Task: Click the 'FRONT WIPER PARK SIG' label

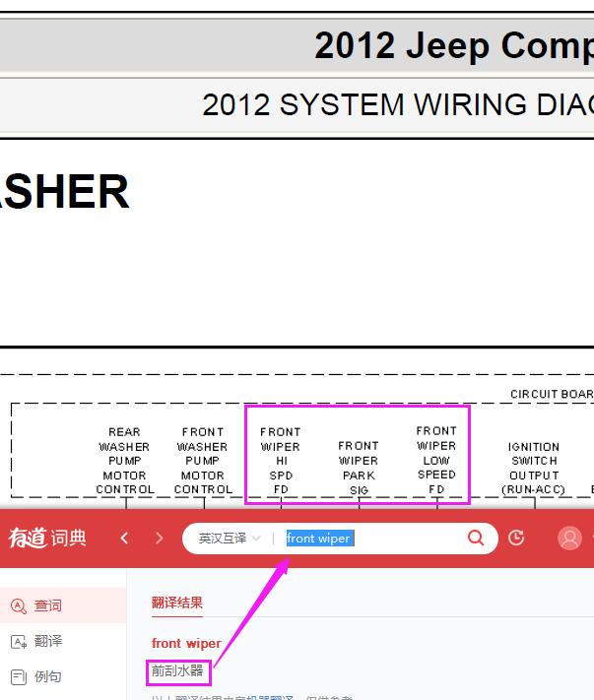Action: tap(359, 468)
